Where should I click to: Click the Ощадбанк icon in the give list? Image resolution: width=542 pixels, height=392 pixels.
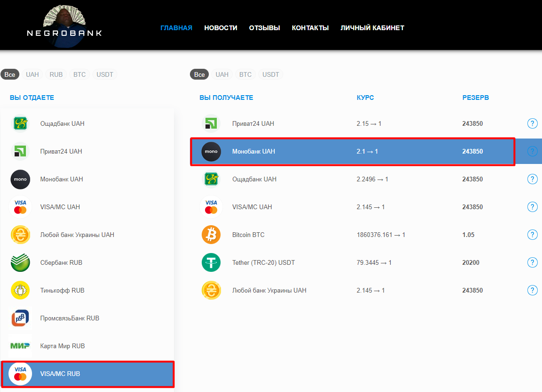[20, 123]
